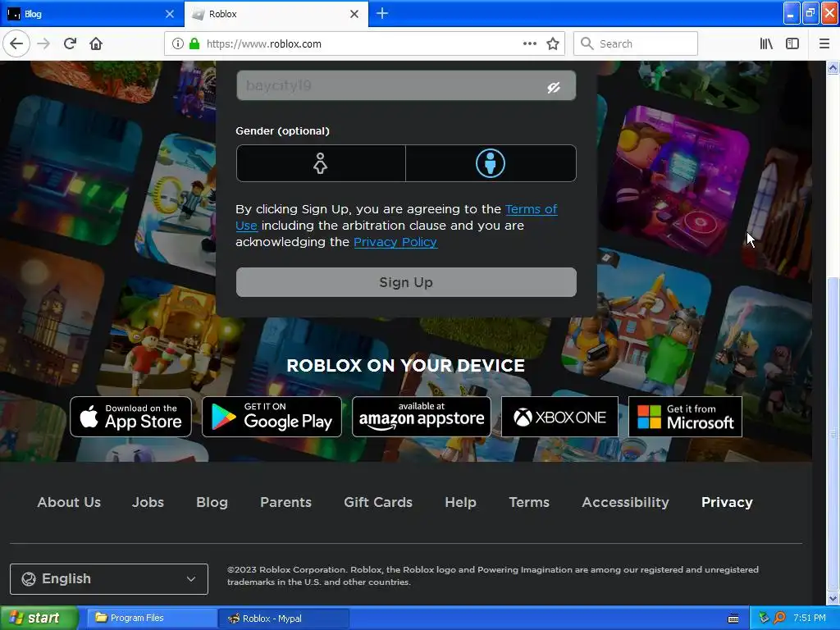The image size is (840, 630).
Task: Open the Help footer link
Action: pyautogui.click(x=461, y=503)
